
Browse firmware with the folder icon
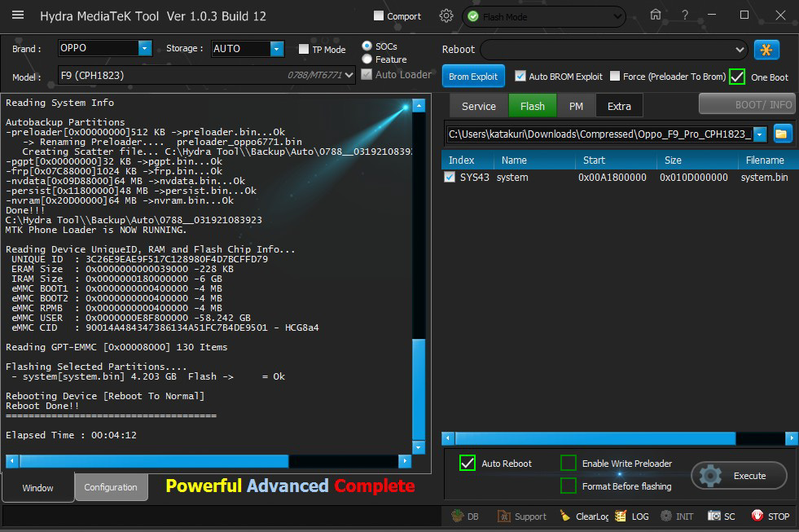pos(782,134)
